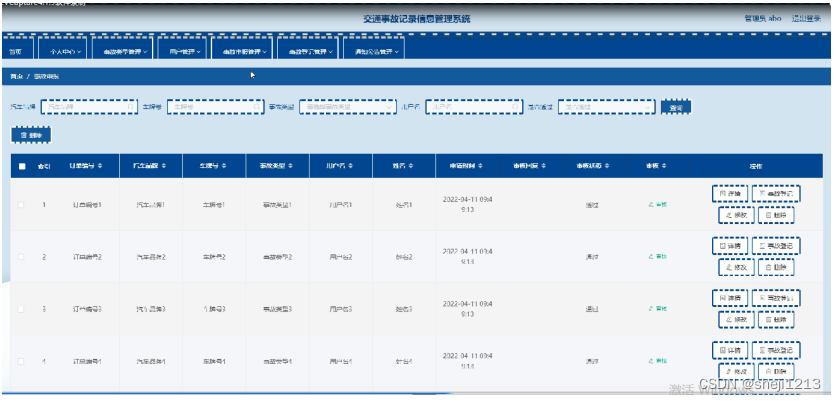Sort table by 审核状态 column arrows
This screenshot has height=401, width=836.
[x=606, y=166]
